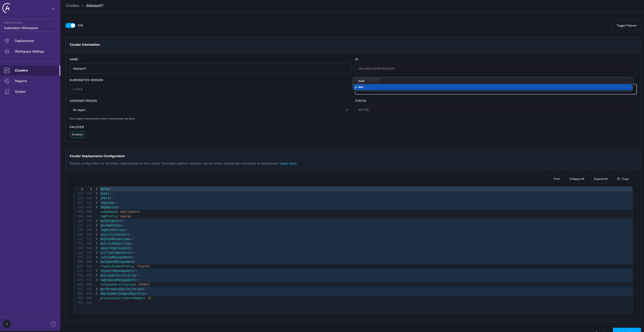Expand the deploymentImagesRegistry section

point(97,294)
